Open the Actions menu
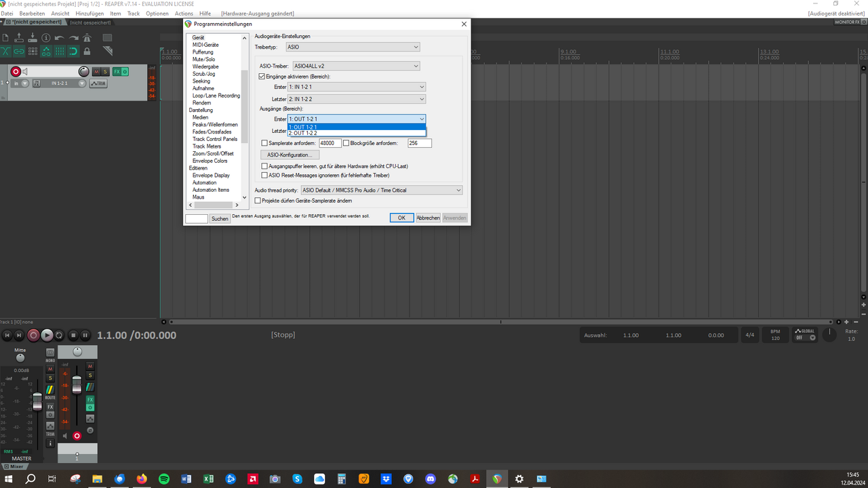Viewport: 868px width, 488px height. tap(184, 14)
